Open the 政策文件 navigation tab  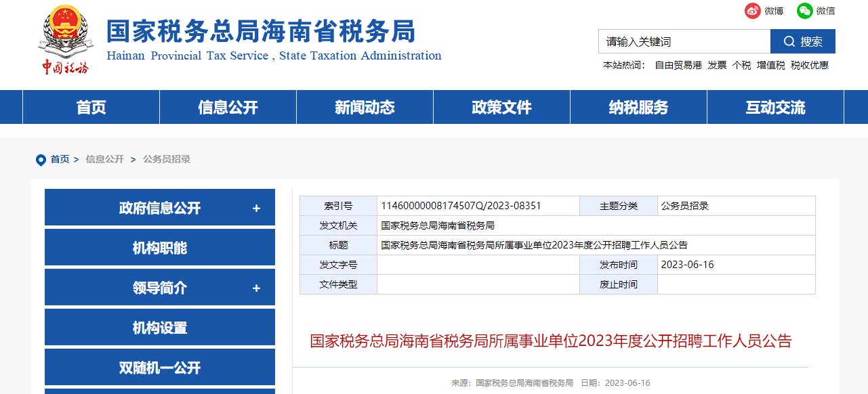(502, 107)
